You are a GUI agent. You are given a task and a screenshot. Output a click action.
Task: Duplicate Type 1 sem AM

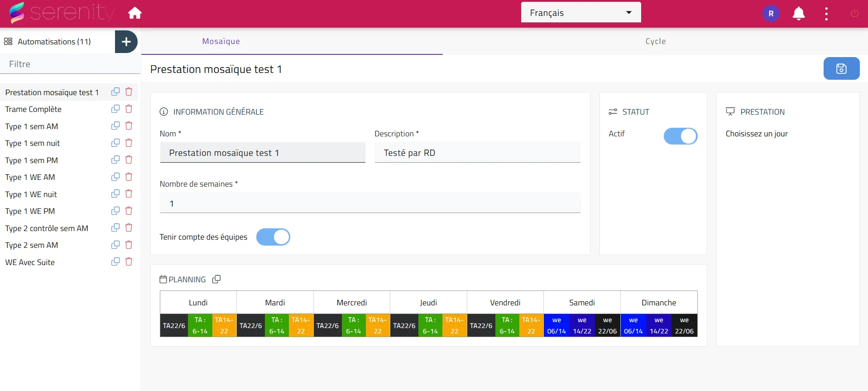[115, 126]
